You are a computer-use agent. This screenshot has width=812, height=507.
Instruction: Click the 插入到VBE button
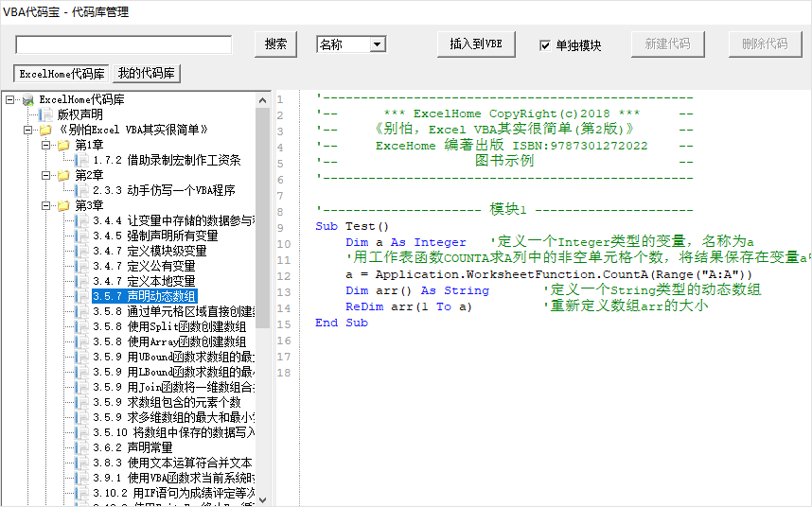pyautogui.click(x=476, y=44)
